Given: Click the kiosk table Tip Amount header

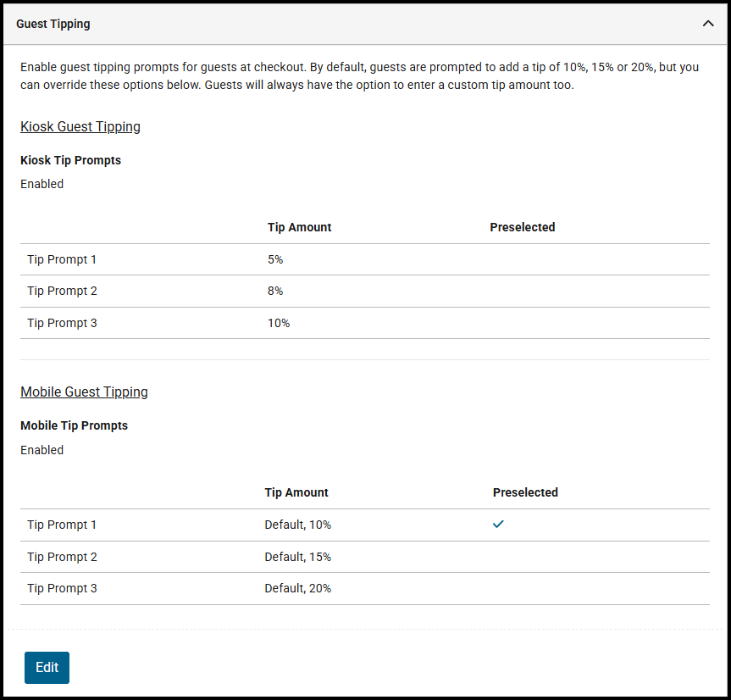Looking at the screenshot, I should 299,227.
